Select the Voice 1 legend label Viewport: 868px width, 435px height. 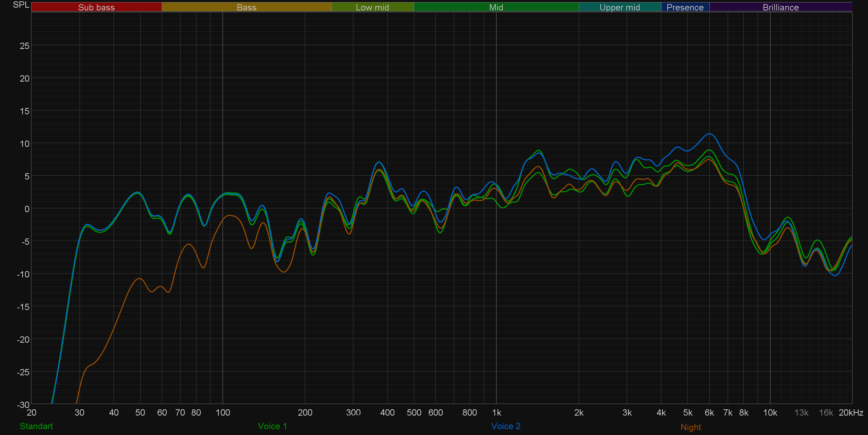click(272, 426)
